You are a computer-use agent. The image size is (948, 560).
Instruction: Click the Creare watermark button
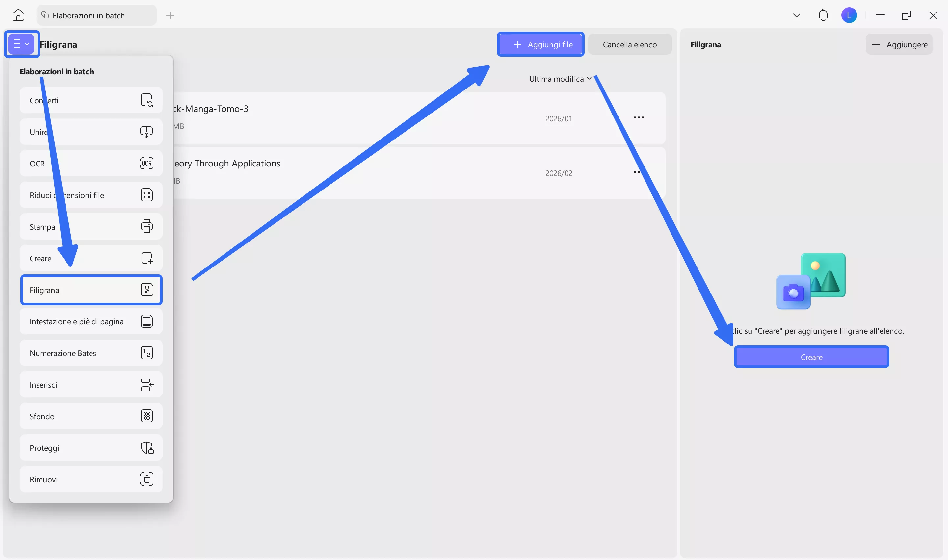[x=811, y=357]
